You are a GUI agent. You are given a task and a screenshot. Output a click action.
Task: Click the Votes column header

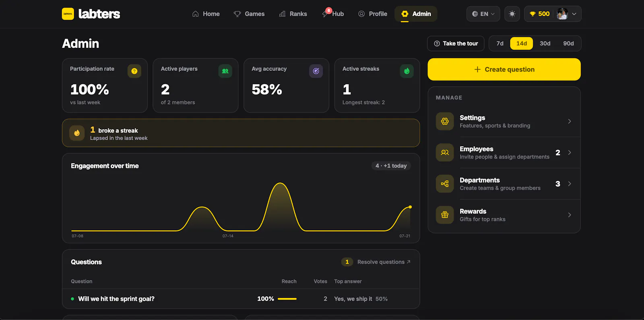(320, 281)
